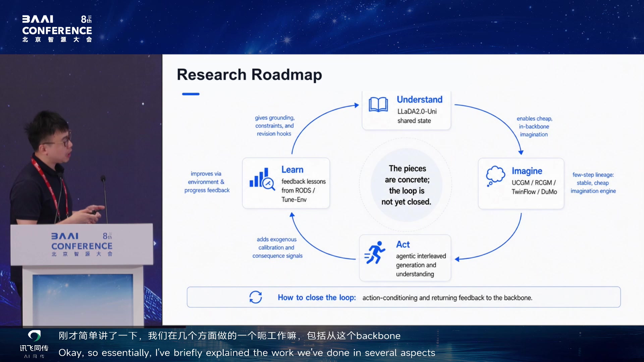Select the Understand heading text
Viewport: 644px width, 362px height.
click(x=420, y=100)
